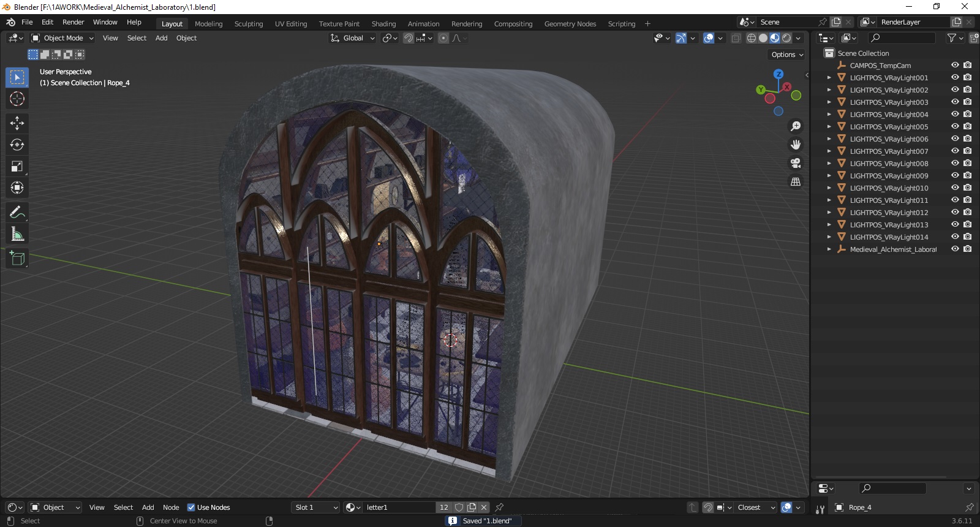Open the File menu
Image resolution: width=980 pixels, height=527 pixels.
(x=27, y=22)
